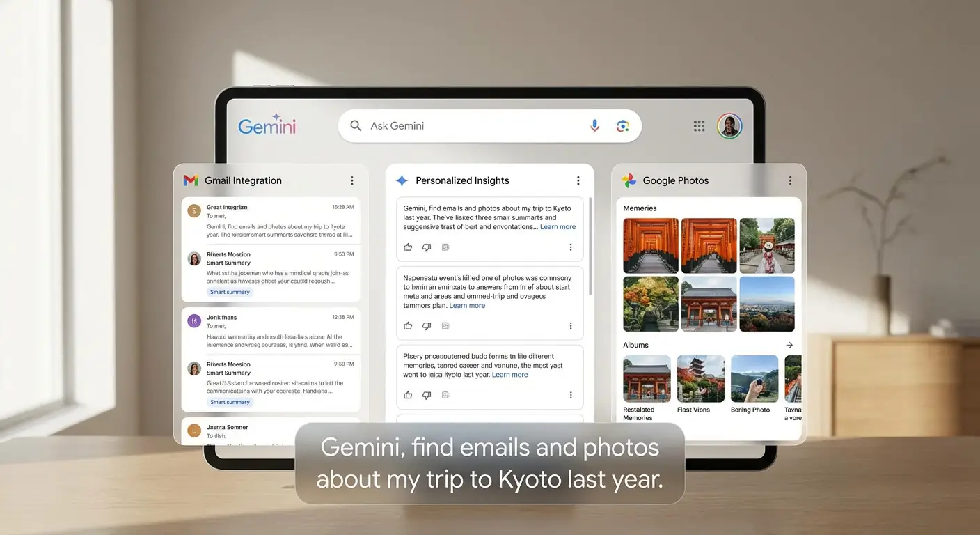The height and width of the screenshot is (535, 980).
Task: Open the overflow menu on the first insight
Action: click(571, 247)
